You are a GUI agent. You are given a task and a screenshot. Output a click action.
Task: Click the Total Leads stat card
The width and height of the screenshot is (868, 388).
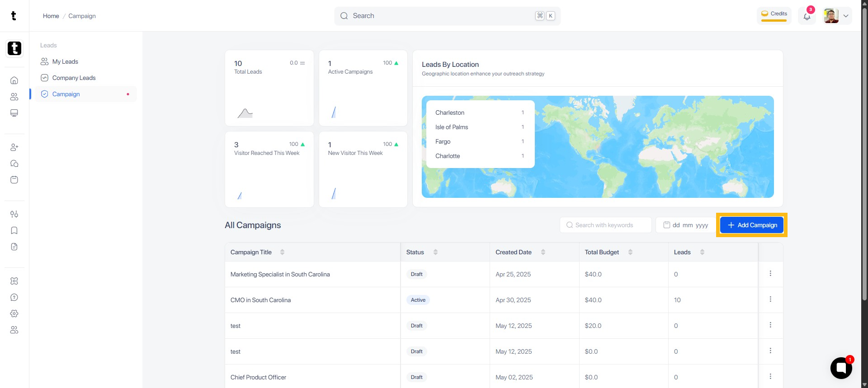(x=269, y=88)
